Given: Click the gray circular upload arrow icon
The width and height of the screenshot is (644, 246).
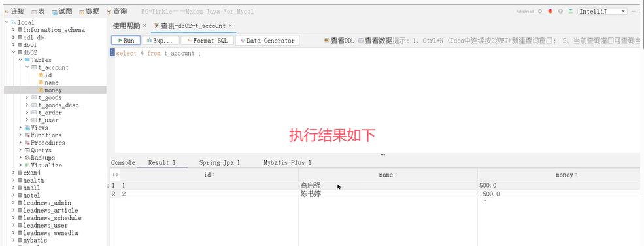Looking at the screenshot, I should pyautogui.click(x=560, y=12).
